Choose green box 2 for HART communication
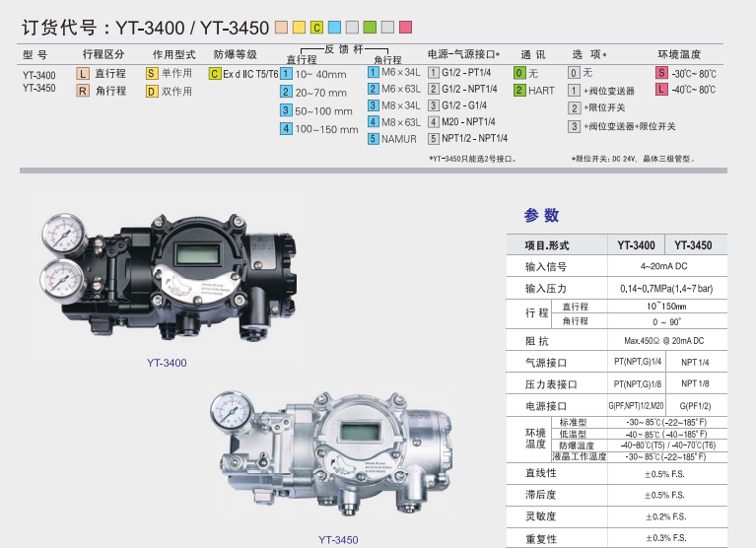 pyautogui.click(x=519, y=90)
